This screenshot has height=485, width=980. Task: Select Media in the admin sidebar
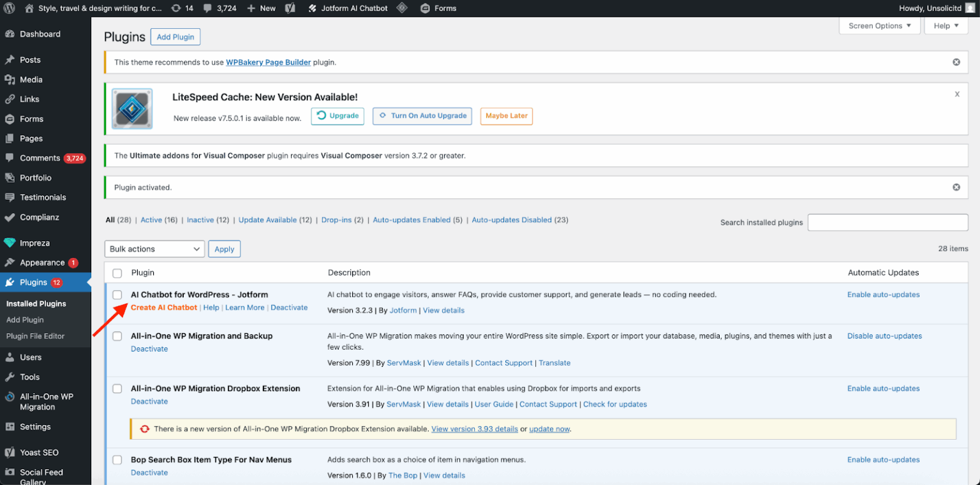[x=29, y=79]
